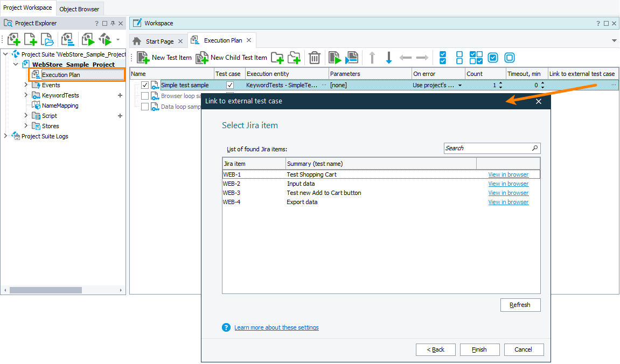
Task: Enable checkbox for Browser loop sample row
Action: tap(145, 96)
